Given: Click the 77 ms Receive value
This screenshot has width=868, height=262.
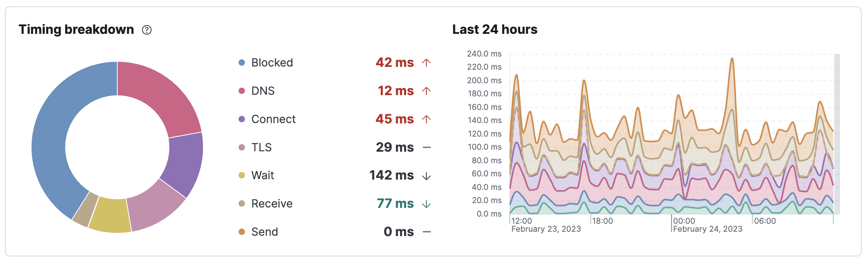Looking at the screenshot, I should coord(395,203).
